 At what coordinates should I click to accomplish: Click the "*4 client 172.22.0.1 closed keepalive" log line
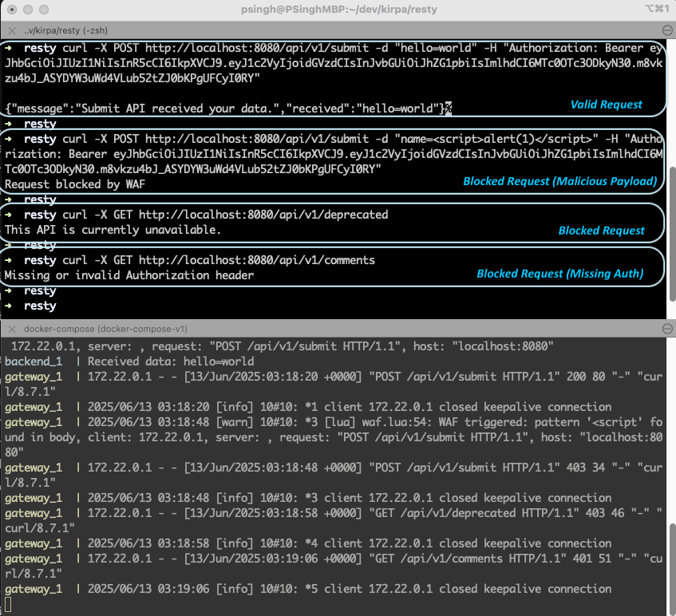coord(308,543)
